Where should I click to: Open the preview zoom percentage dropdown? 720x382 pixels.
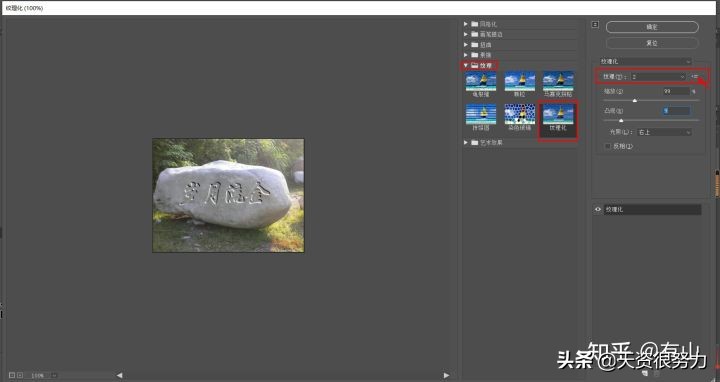pos(54,375)
